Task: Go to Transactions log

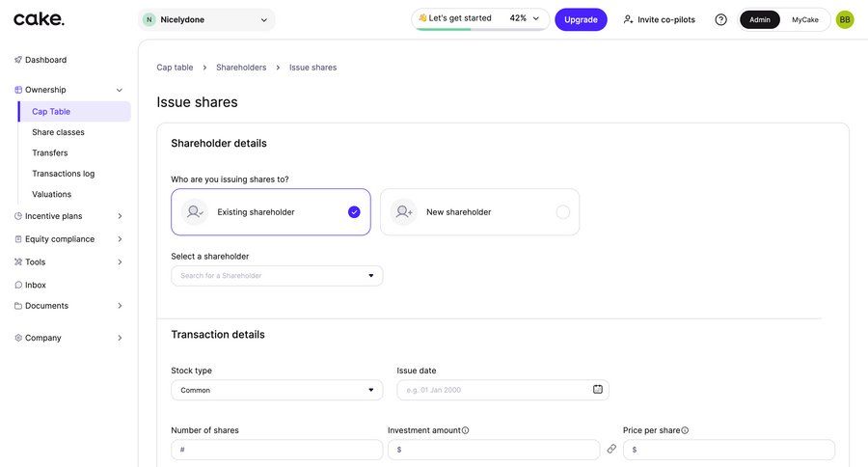Action: [x=63, y=174]
